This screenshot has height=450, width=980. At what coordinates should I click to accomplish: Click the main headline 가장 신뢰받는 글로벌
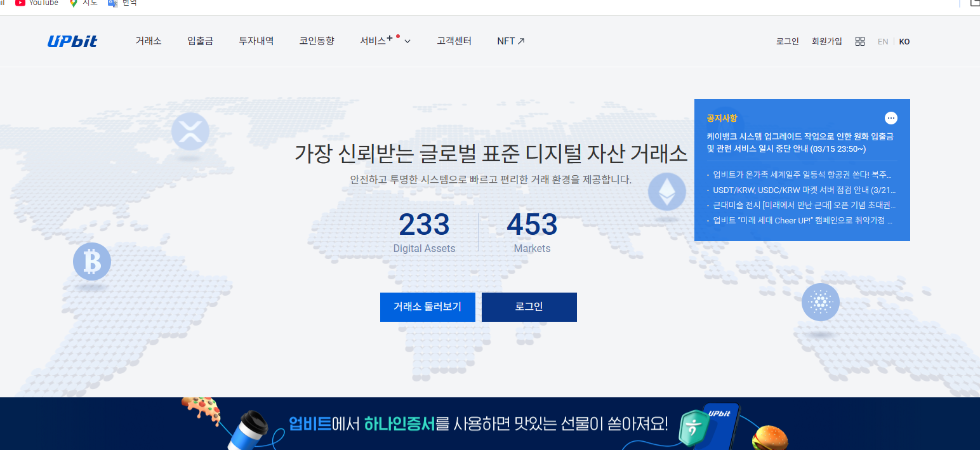[491, 154]
